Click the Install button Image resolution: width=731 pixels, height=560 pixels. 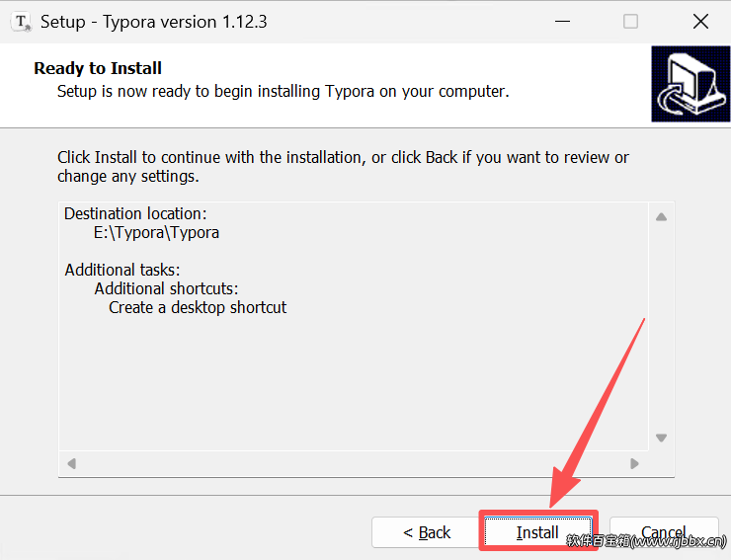tap(538, 532)
